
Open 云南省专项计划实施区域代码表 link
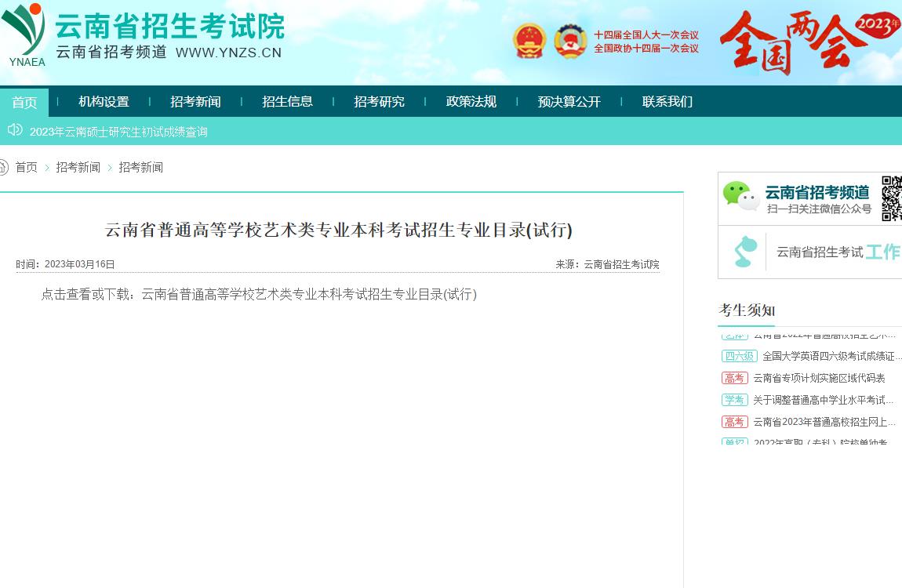coord(819,378)
